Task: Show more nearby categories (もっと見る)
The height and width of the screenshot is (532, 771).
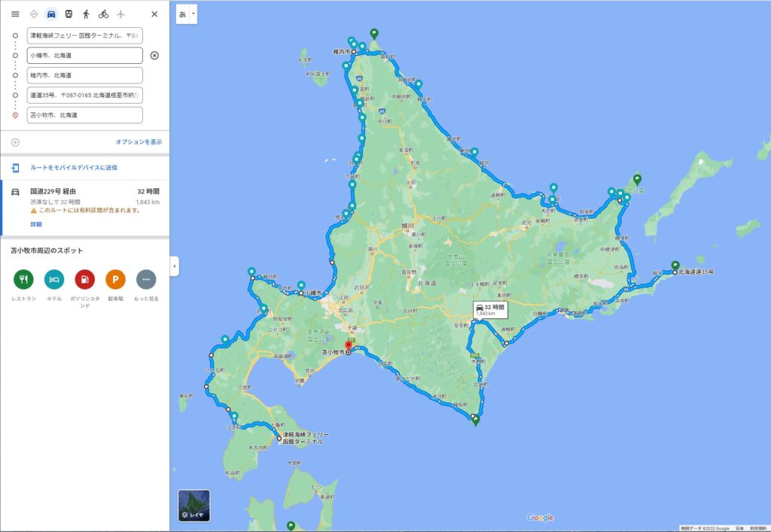Action: coord(146,279)
